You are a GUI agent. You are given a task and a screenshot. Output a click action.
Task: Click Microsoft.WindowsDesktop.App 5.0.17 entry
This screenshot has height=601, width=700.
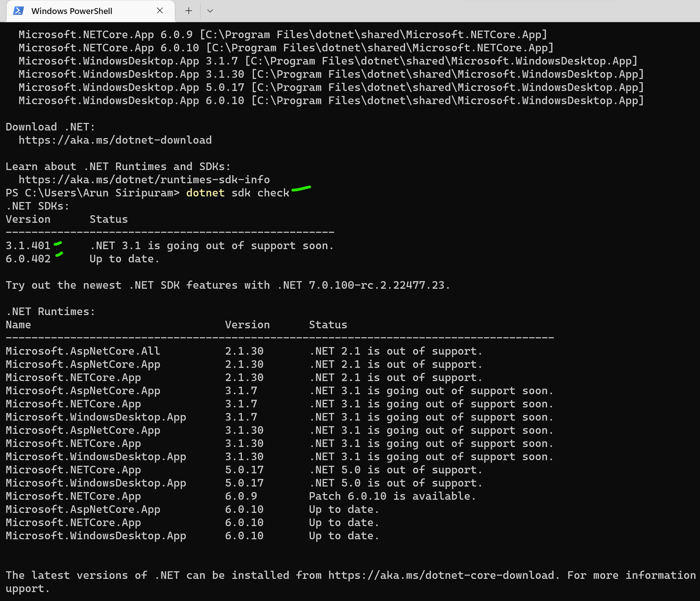click(96, 483)
